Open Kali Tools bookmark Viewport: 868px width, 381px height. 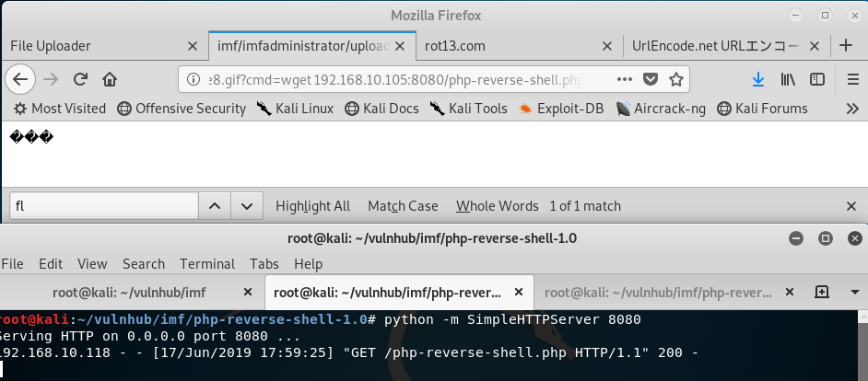click(x=468, y=109)
